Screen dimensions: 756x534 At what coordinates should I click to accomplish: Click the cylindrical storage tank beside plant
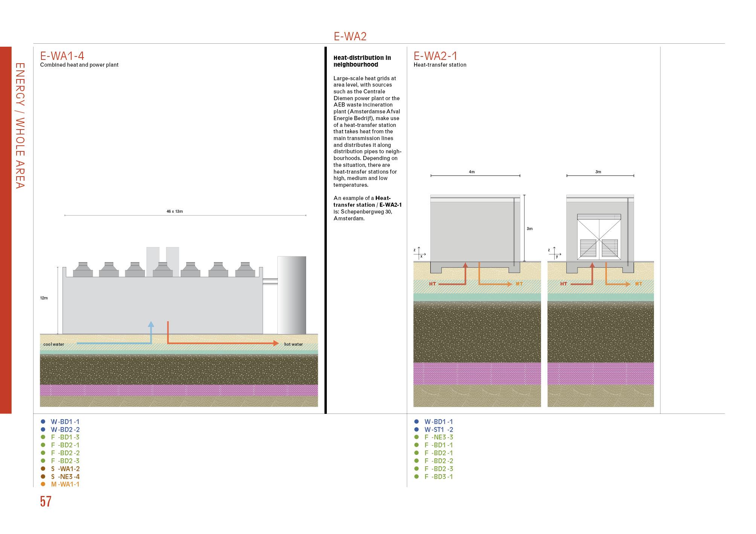pyautogui.click(x=291, y=295)
